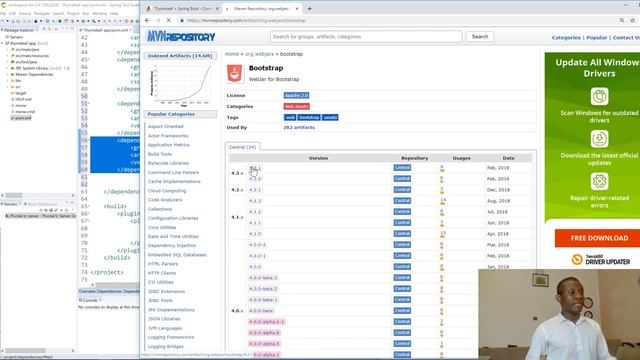640x360 pixels.
Task: Open the Categories header link
Action: [566, 38]
